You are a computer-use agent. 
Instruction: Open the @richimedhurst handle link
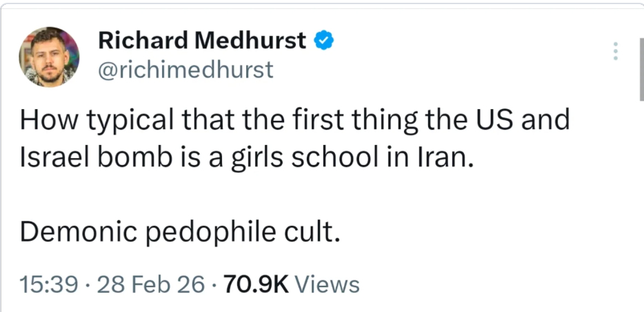click(x=186, y=69)
